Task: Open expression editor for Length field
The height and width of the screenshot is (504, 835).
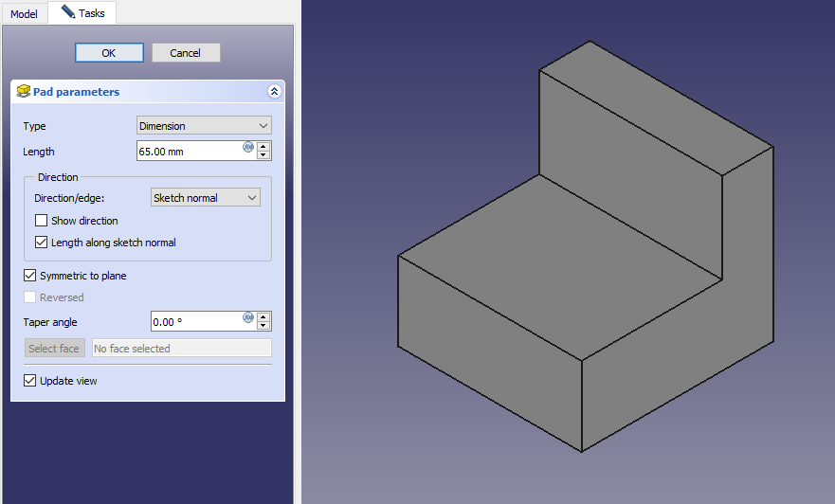Action: click(x=248, y=147)
